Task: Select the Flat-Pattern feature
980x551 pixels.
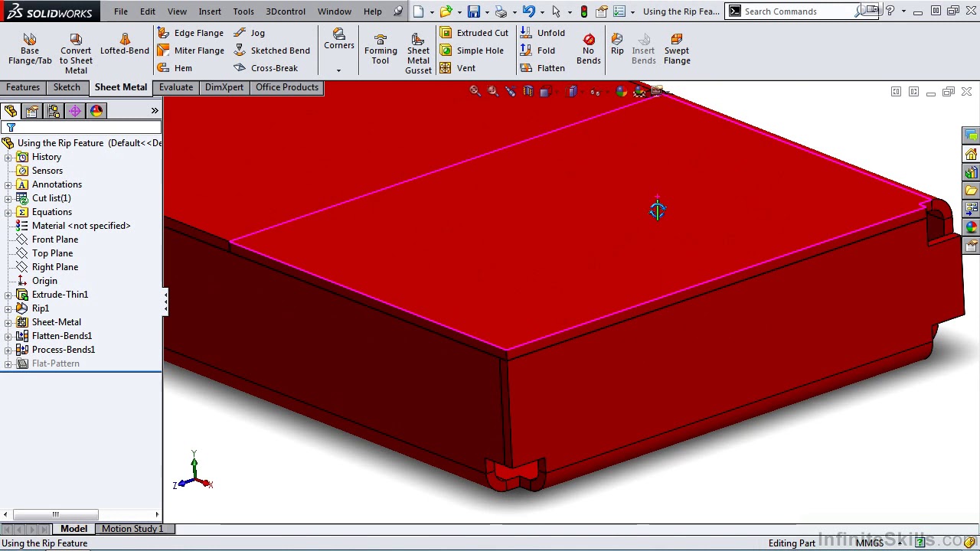Action: pyautogui.click(x=56, y=364)
